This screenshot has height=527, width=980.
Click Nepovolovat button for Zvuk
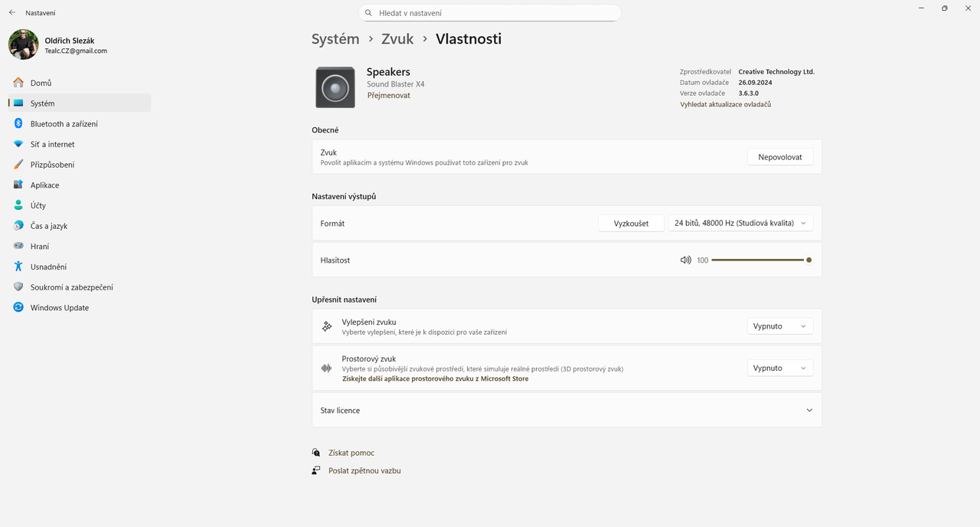tap(780, 157)
